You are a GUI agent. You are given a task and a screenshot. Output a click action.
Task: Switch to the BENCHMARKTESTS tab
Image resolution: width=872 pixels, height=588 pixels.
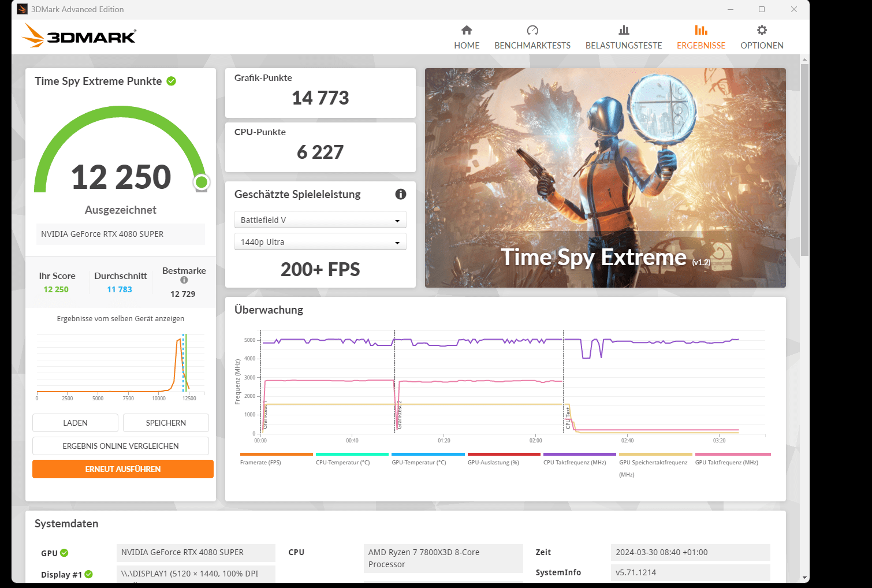click(532, 38)
